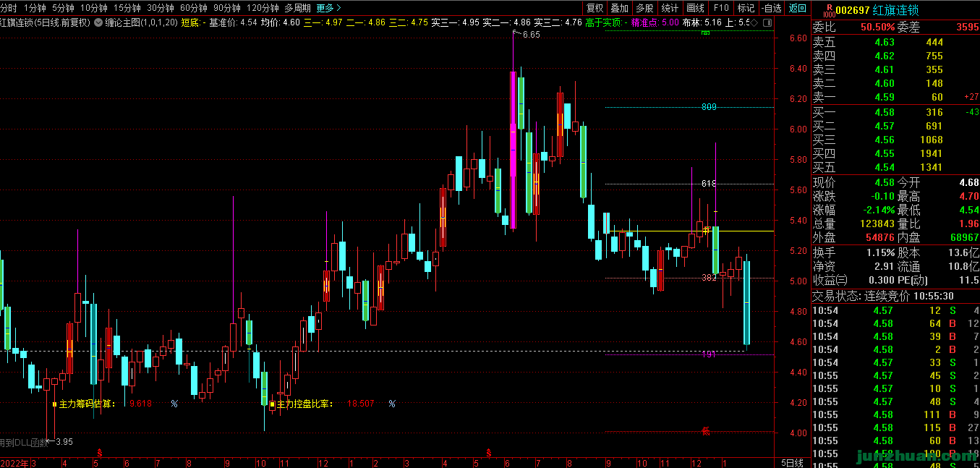
Task: Expand the 更多 periods list
Action: (x=329, y=8)
